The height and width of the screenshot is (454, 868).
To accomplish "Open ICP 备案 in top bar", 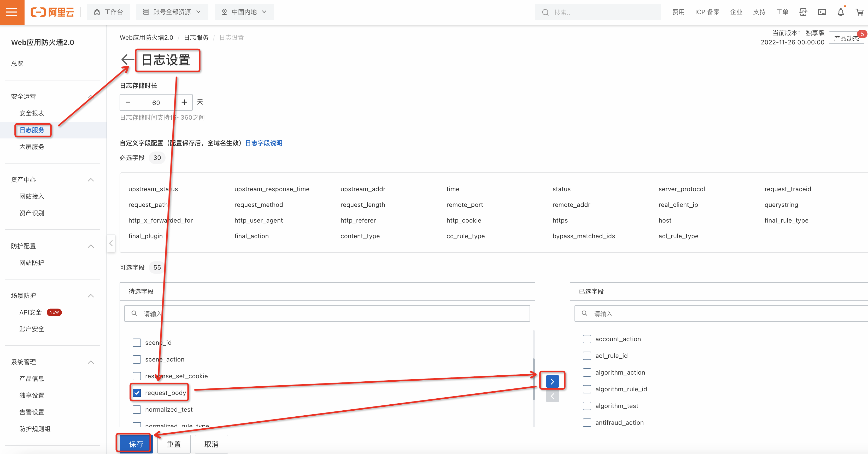I will click(x=707, y=12).
